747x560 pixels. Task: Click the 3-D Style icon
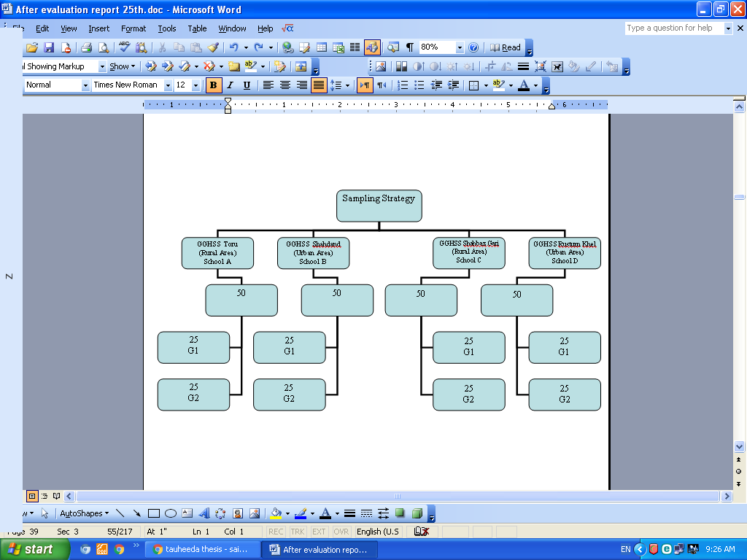click(417, 513)
